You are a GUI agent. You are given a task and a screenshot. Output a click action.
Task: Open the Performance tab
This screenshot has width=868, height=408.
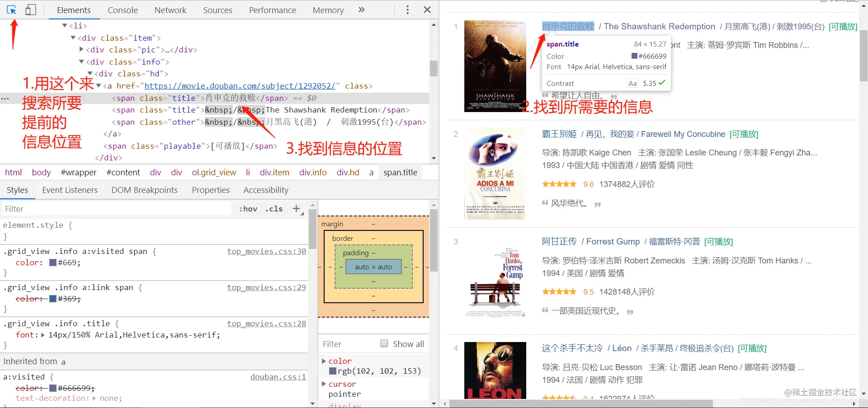[273, 10]
